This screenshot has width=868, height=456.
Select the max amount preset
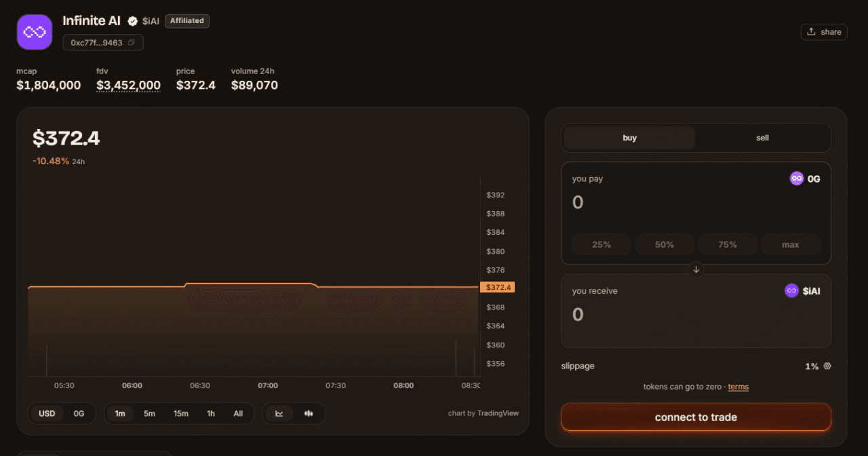(x=791, y=244)
